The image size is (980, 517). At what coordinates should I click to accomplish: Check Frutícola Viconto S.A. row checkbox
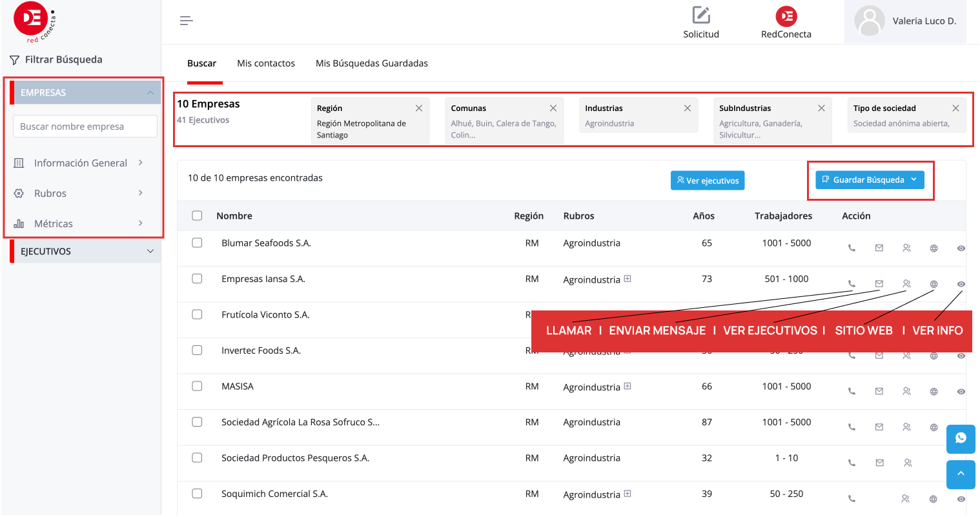[197, 314]
